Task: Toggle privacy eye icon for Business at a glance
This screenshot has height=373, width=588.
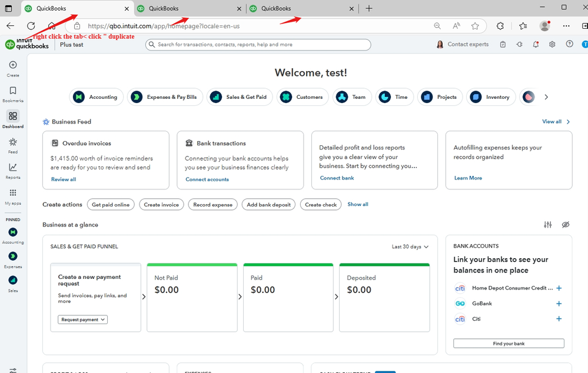Action: tap(566, 225)
